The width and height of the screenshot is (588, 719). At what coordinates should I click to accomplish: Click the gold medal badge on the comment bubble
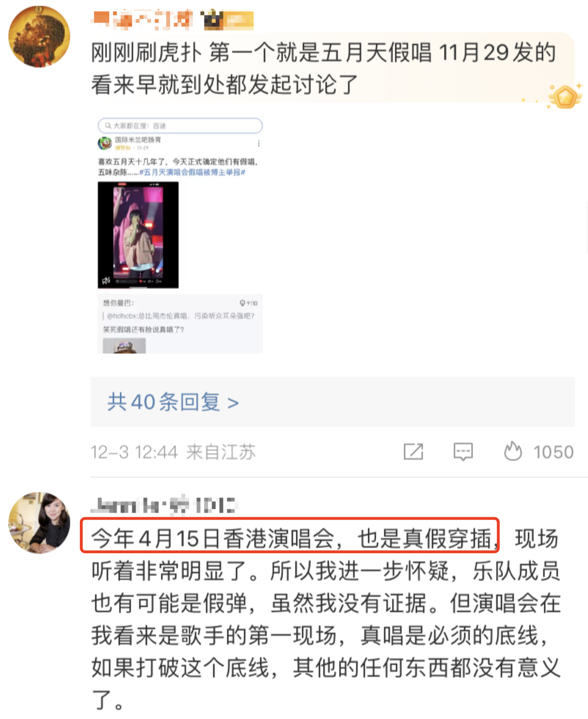pyautogui.click(x=565, y=96)
